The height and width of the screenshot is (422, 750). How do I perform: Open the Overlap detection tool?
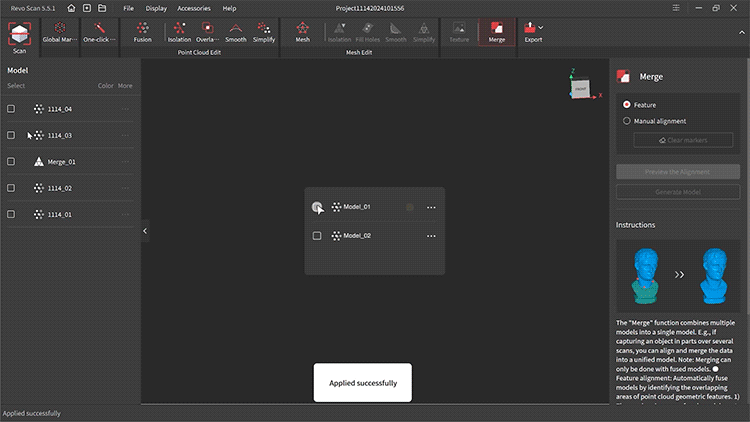[207, 33]
